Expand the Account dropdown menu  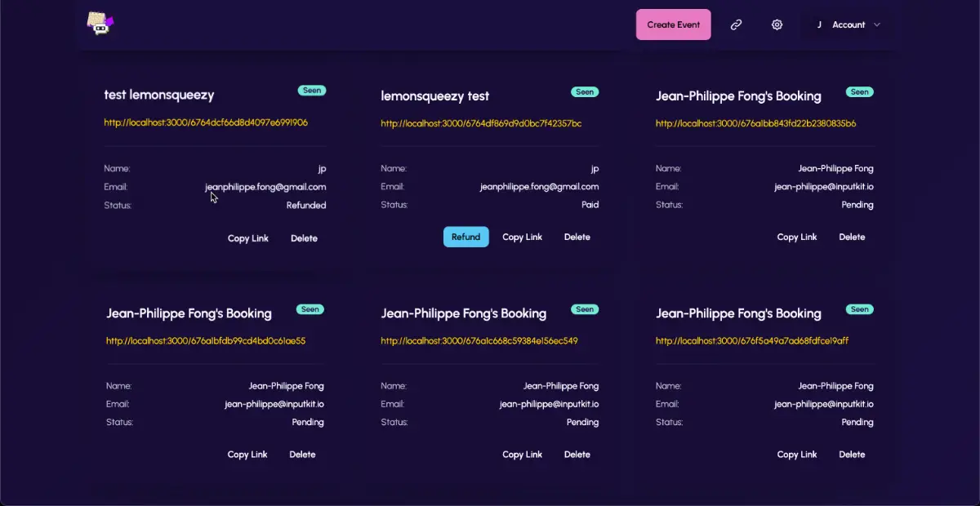coord(849,24)
